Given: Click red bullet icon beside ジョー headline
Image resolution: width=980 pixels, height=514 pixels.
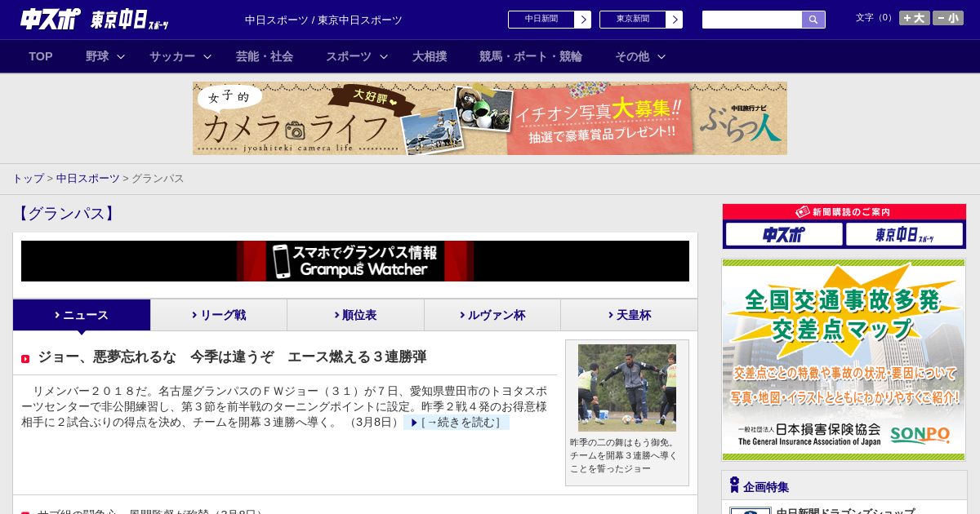Looking at the screenshot, I should point(25,359).
